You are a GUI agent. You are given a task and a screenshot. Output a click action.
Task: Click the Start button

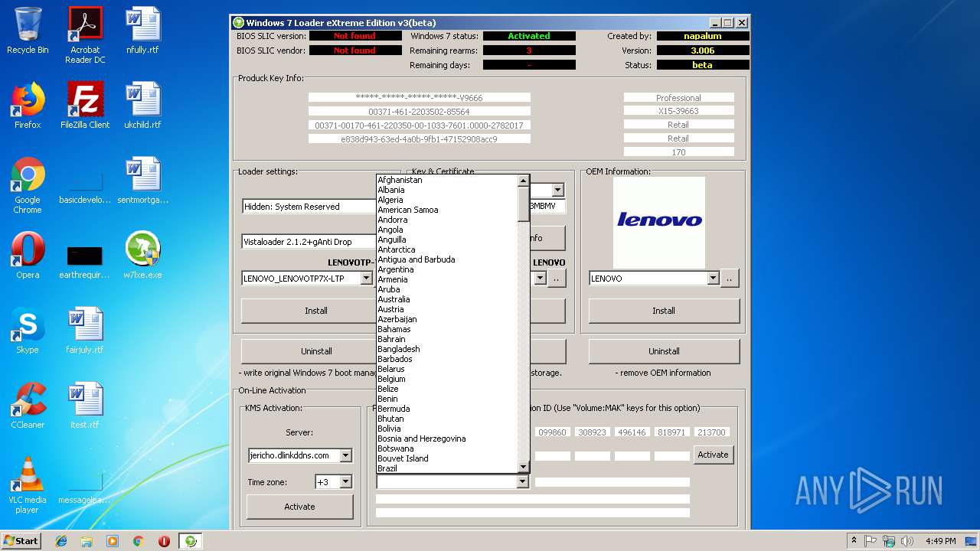click(21, 541)
